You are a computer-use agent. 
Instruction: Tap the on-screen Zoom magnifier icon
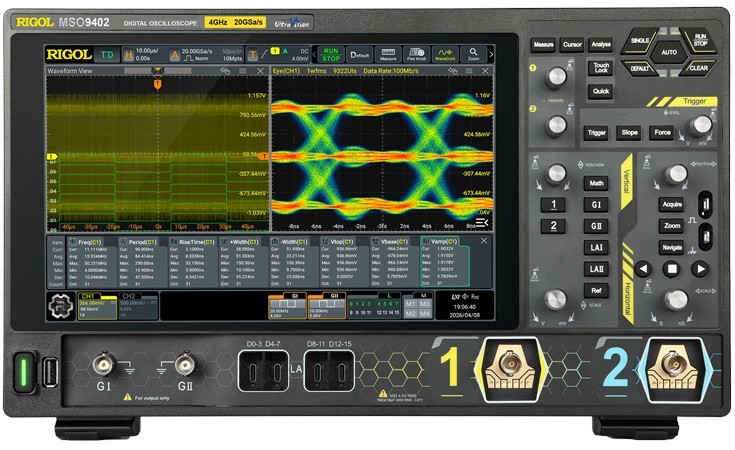pyautogui.click(x=473, y=54)
